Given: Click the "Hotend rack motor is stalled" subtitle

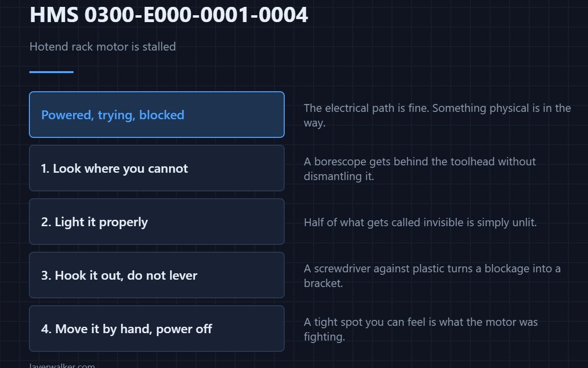Looking at the screenshot, I should pyautogui.click(x=102, y=47).
